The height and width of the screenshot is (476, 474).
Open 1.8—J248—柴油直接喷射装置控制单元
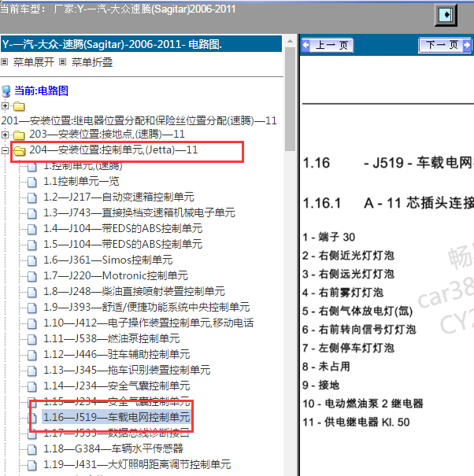click(x=134, y=292)
